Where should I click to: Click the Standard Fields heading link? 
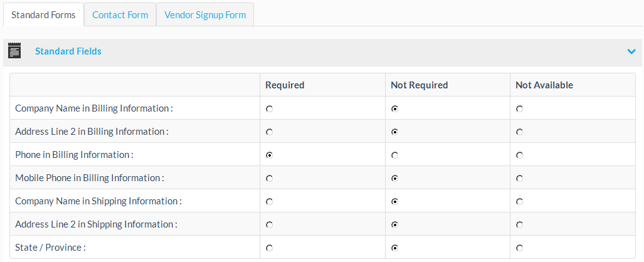point(68,51)
